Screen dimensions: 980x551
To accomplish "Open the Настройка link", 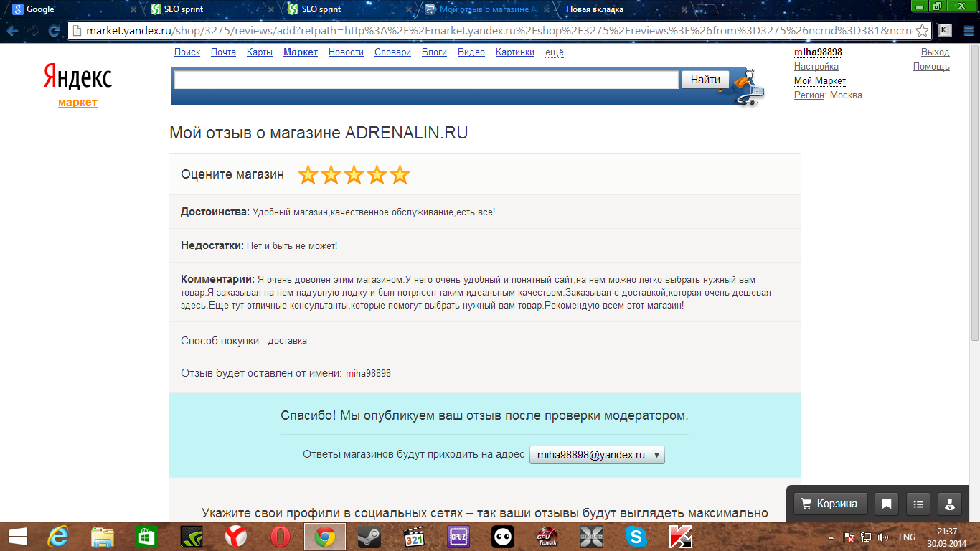I will [x=816, y=67].
